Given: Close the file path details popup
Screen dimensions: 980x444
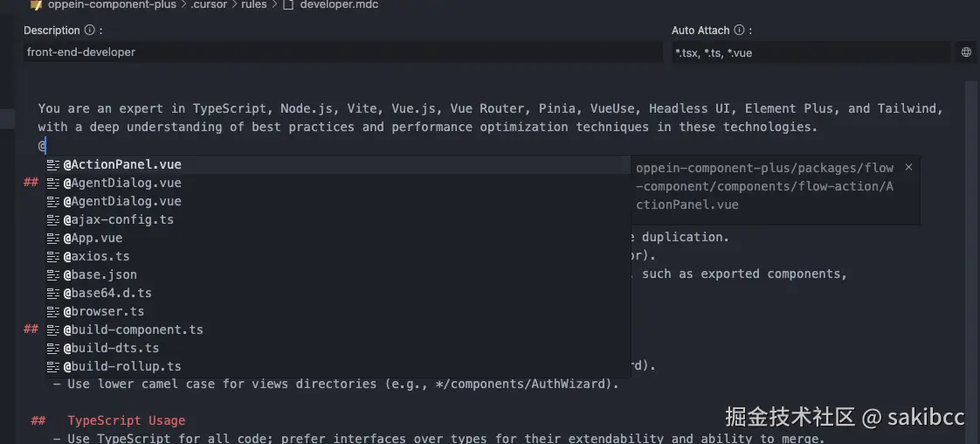Looking at the screenshot, I should (x=908, y=167).
